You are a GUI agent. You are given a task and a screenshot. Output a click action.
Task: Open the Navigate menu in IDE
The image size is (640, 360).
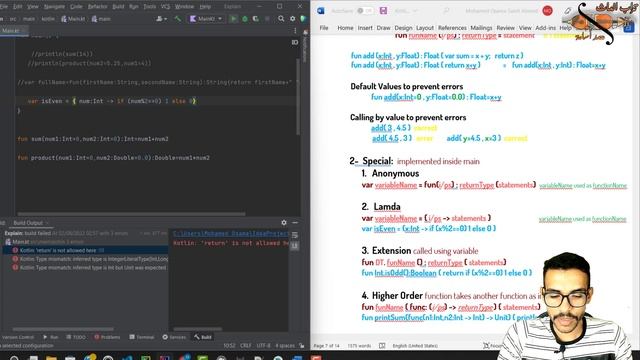pyautogui.click(x=54, y=7)
